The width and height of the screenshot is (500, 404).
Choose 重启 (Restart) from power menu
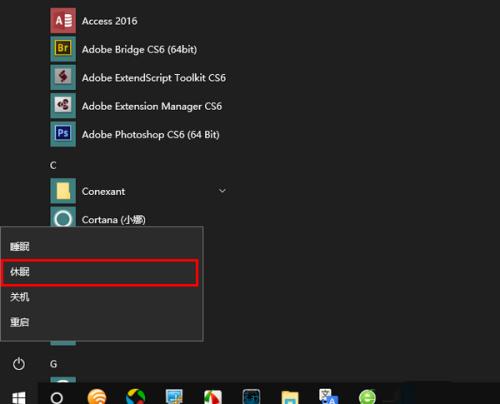click(102, 322)
